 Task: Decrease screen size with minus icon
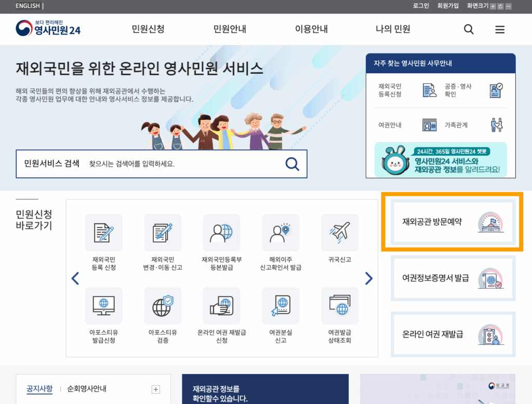[508, 6]
